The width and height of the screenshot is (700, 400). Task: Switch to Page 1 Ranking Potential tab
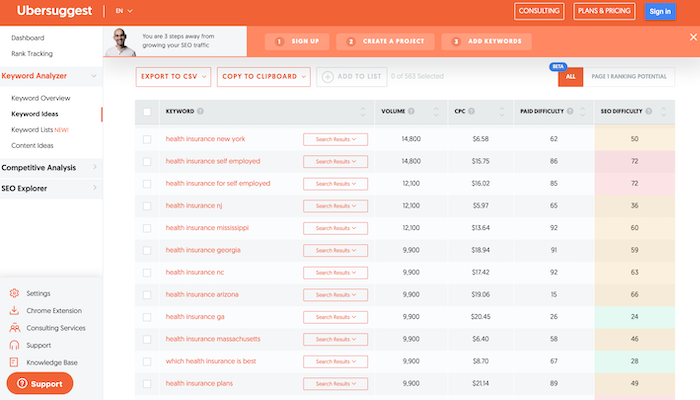tap(629, 77)
